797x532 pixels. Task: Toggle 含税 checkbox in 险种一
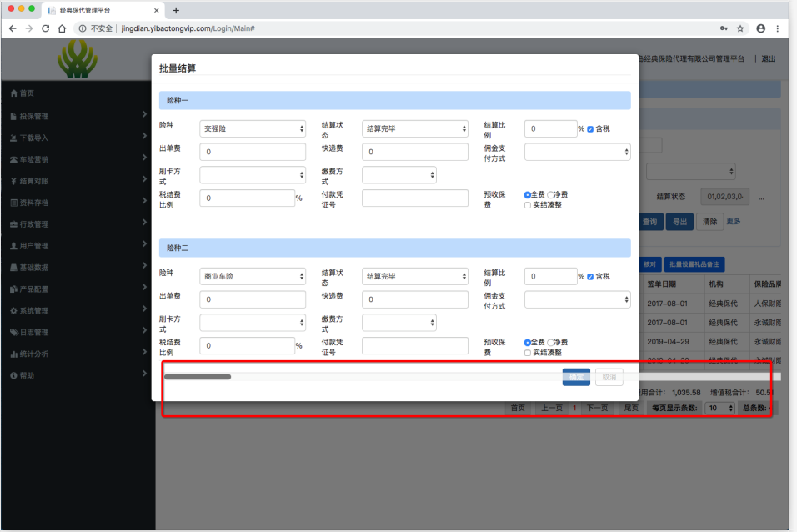[x=590, y=129]
